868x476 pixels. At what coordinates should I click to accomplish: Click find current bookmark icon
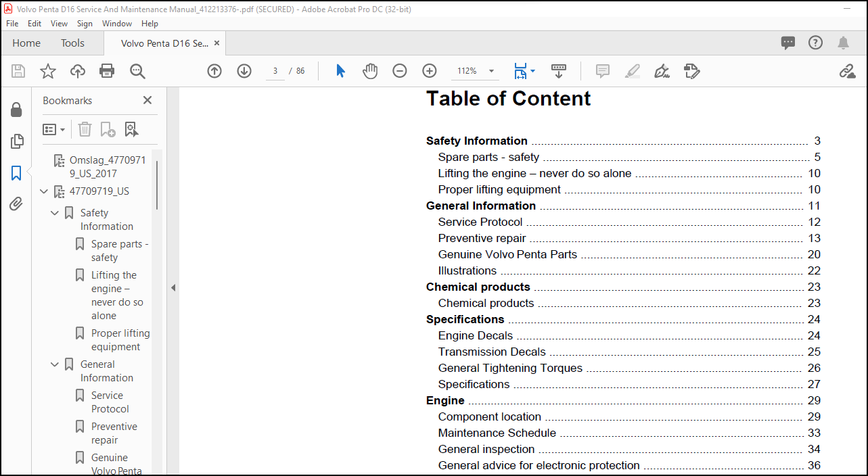131,129
